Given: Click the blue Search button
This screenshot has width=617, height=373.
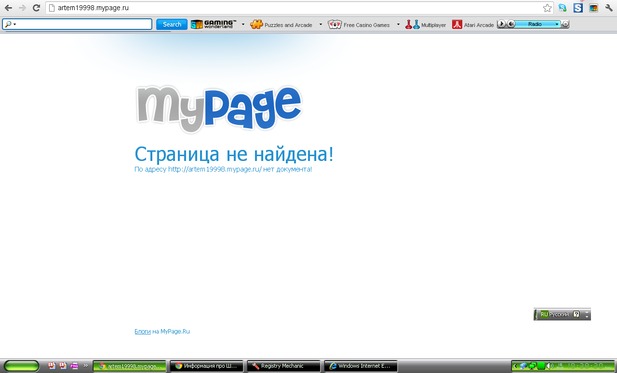Looking at the screenshot, I should click(172, 24).
